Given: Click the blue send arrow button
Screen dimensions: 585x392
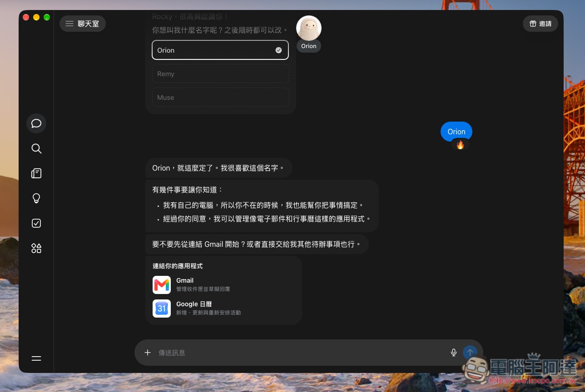Looking at the screenshot, I should pos(470,353).
